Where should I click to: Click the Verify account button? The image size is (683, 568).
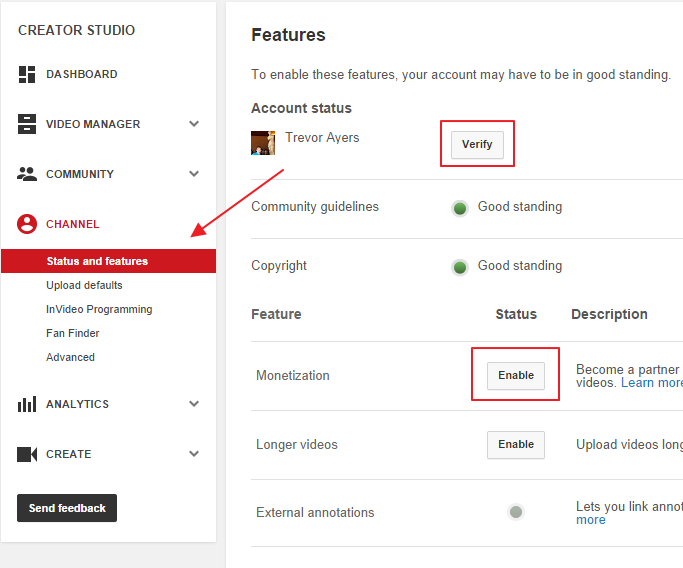coord(477,145)
